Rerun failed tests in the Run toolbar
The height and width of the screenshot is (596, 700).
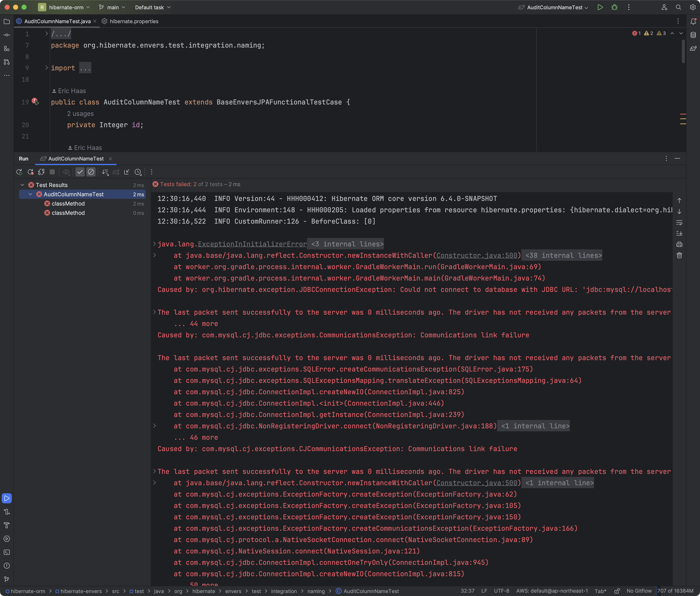click(30, 172)
